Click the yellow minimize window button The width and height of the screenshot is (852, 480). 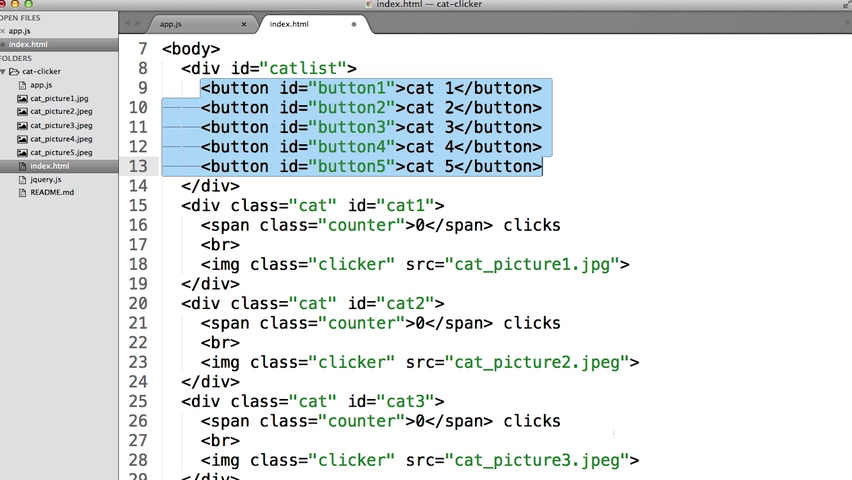tap(15, 3)
